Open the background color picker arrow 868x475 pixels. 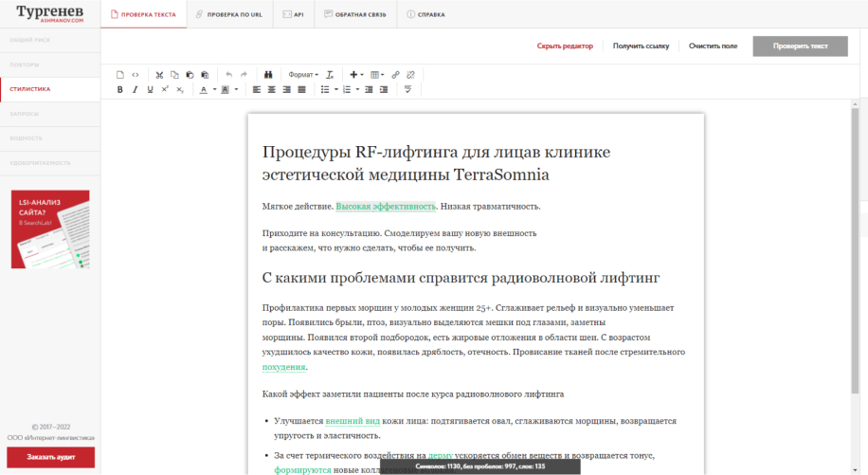click(x=236, y=89)
